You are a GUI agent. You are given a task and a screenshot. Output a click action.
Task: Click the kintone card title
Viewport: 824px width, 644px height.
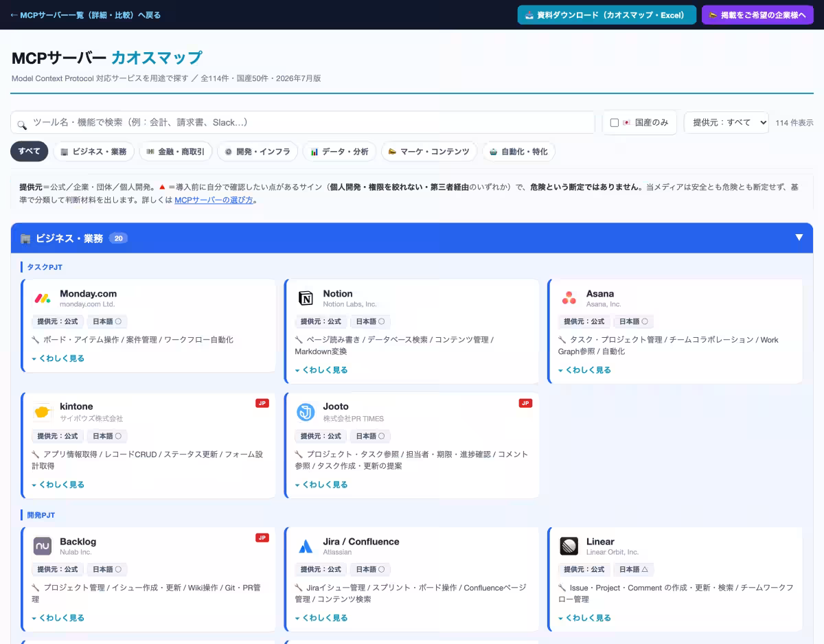[76, 406]
